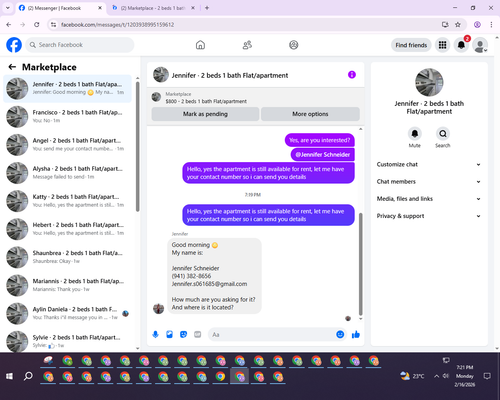The image size is (500, 400).
Task: Open the Hebert conversation
Action: (67, 229)
